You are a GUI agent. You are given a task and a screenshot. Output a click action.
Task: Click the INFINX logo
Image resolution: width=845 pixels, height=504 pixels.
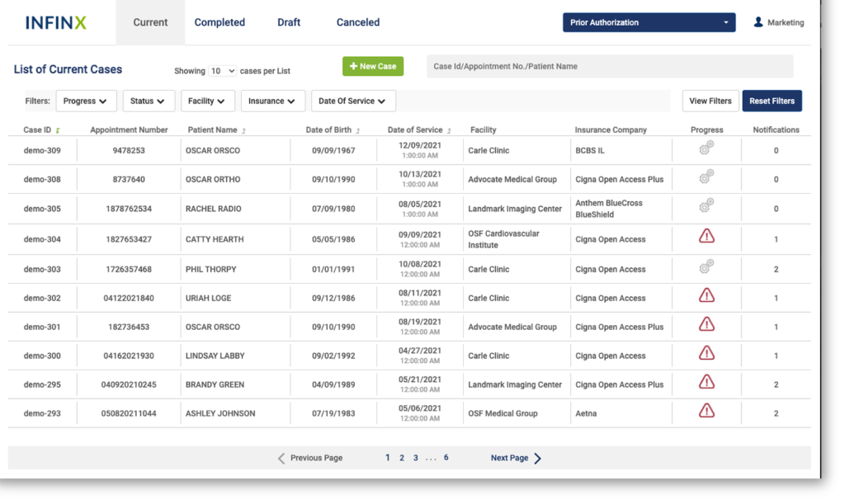pos(55,23)
